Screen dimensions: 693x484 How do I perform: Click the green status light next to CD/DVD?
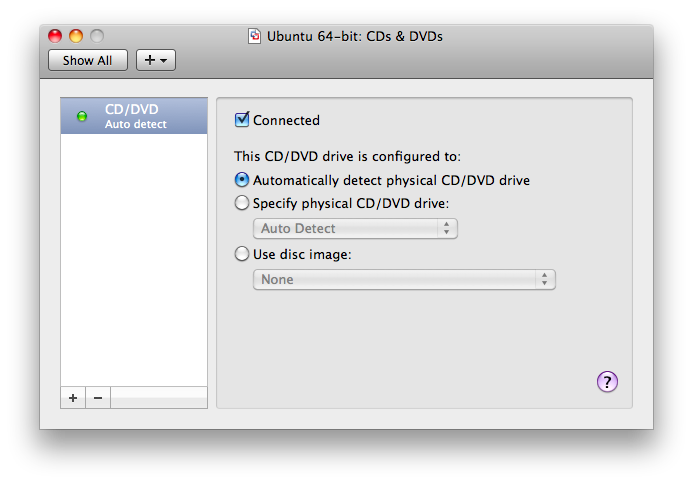tap(82, 116)
